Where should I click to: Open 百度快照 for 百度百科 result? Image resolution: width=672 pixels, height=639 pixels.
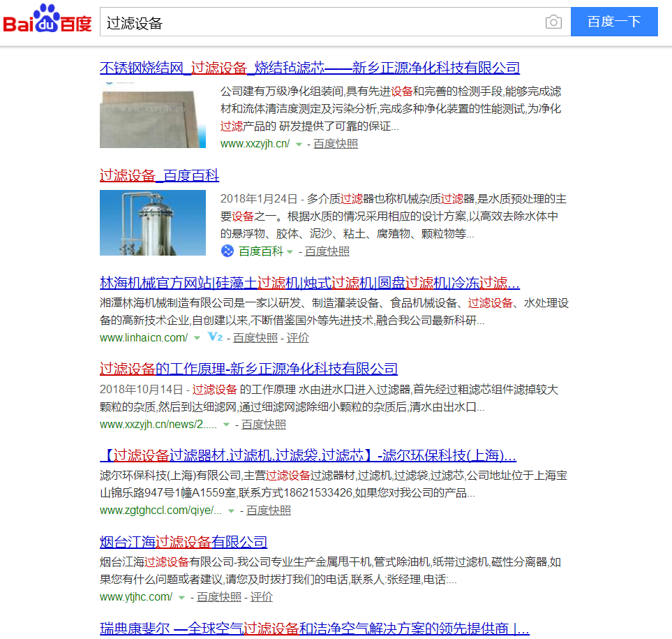pos(327,251)
